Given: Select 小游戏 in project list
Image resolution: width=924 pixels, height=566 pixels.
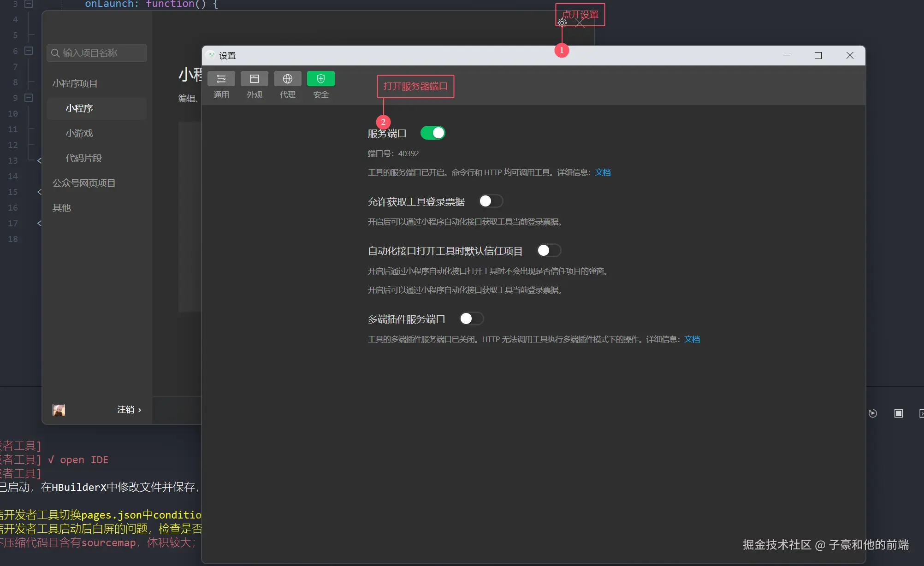Looking at the screenshot, I should [x=79, y=133].
